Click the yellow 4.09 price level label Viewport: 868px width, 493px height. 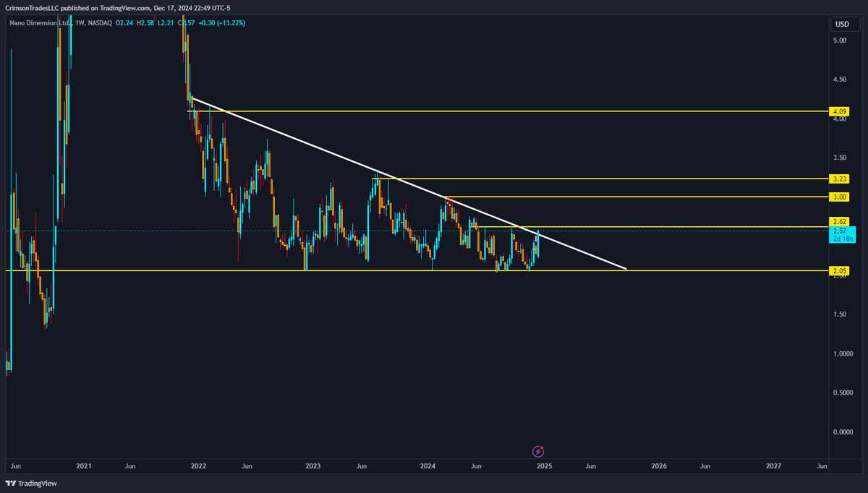tap(839, 112)
